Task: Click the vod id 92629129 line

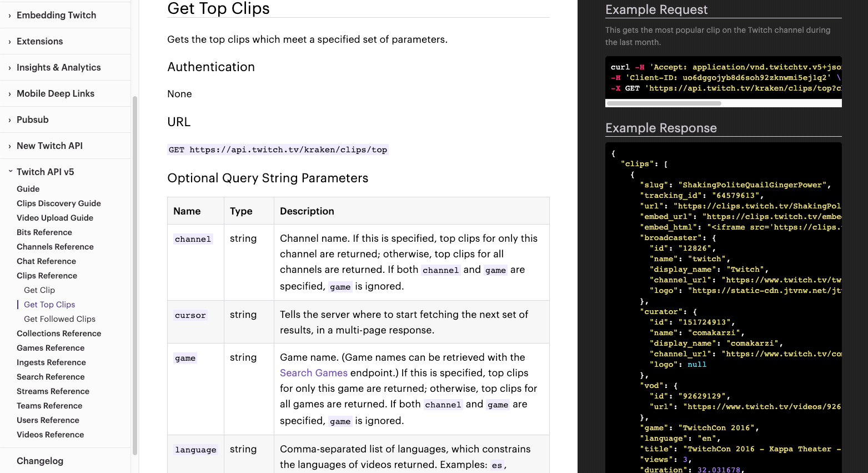Action: coord(690,396)
